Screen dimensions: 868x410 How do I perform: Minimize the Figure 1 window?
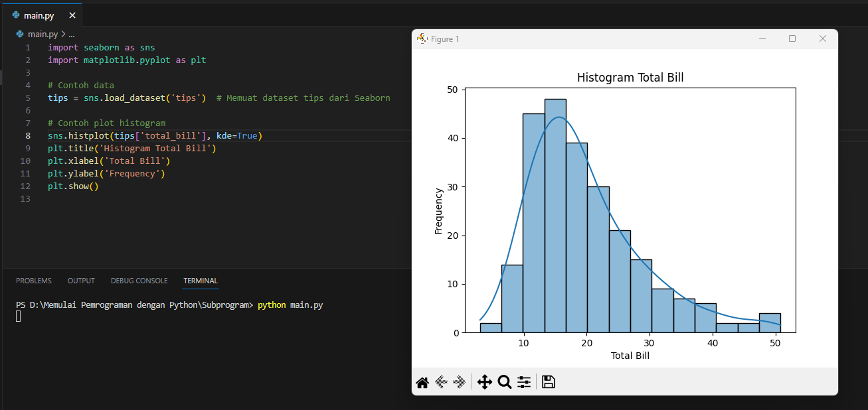coord(762,38)
